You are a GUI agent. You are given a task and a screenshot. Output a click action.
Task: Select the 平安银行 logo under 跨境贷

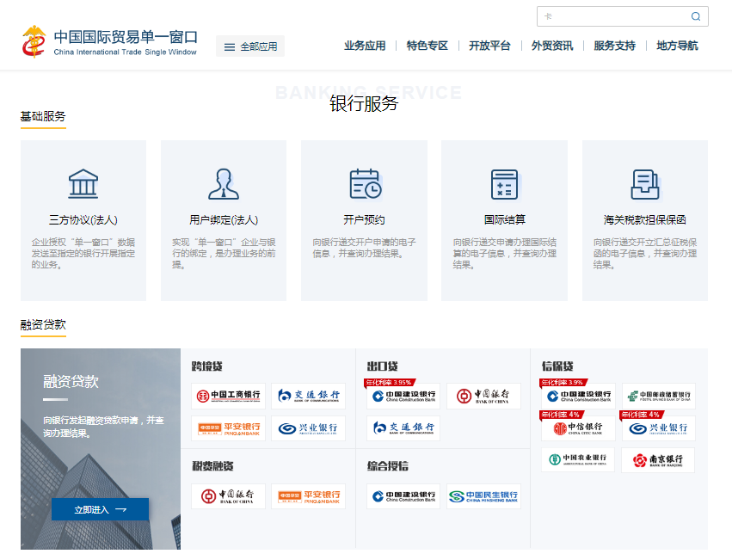pos(228,428)
